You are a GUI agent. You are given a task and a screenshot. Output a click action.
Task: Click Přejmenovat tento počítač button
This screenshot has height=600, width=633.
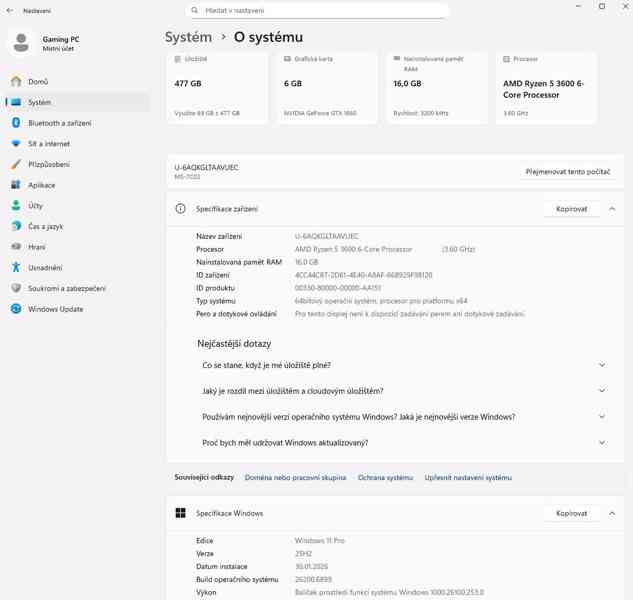[x=567, y=171]
